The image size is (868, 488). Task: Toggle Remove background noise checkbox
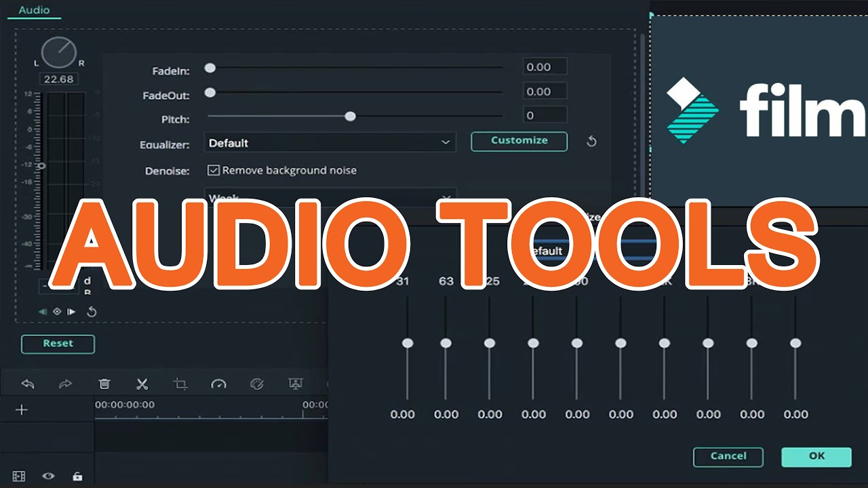click(214, 171)
